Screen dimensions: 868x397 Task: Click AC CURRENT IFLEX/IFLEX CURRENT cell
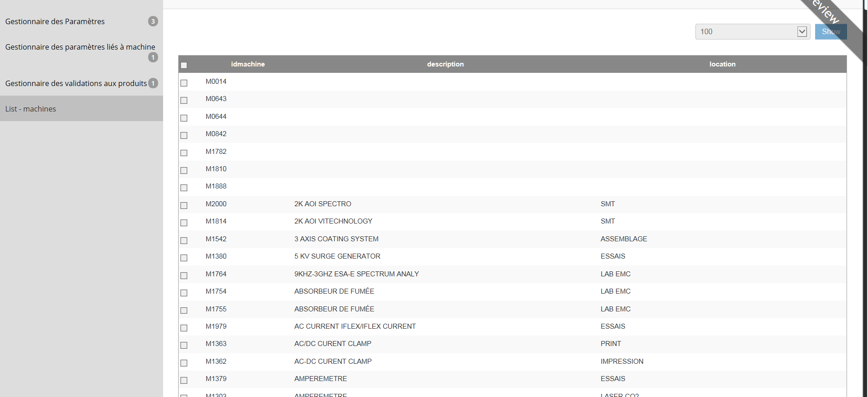click(x=355, y=326)
